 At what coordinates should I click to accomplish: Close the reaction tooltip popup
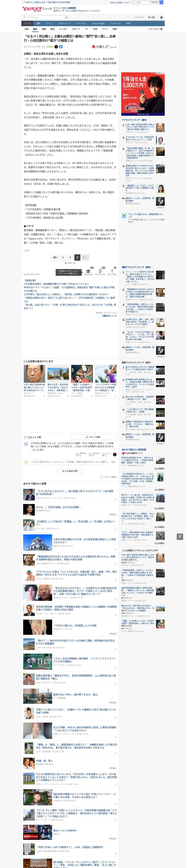click(81, 271)
